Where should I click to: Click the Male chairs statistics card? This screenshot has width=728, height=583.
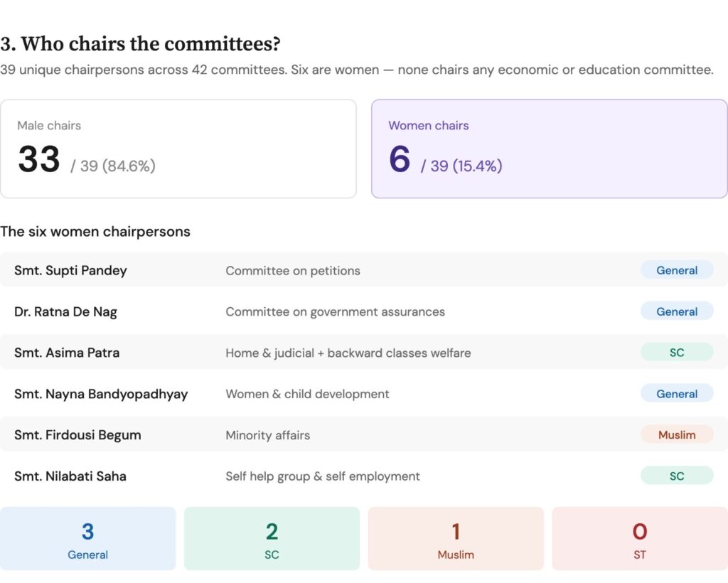(178, 149)
